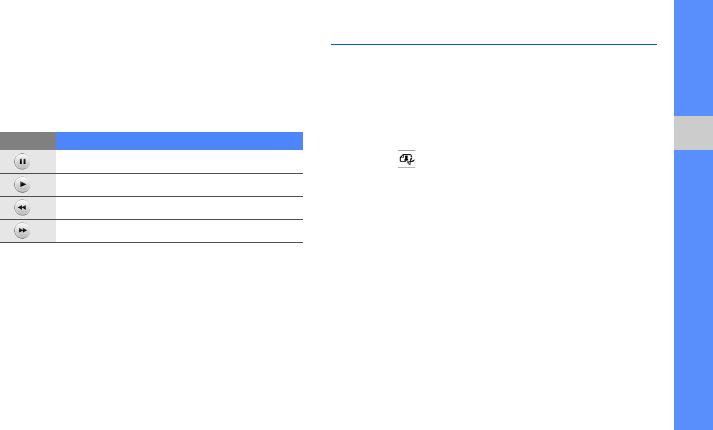Select the blank row beside fast-forward icon

pyautogui.click(x=179, y=231)
